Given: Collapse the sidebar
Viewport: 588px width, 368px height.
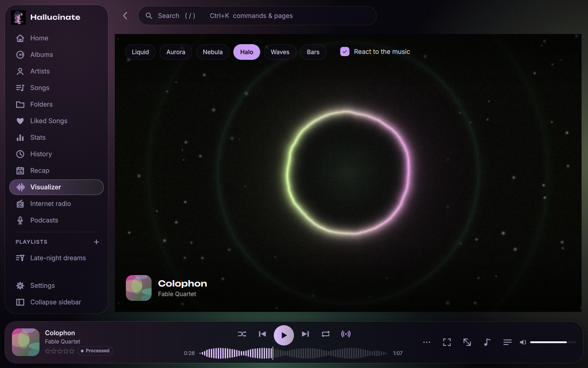Looking at the screenshot, I should [x=57, y=302].
